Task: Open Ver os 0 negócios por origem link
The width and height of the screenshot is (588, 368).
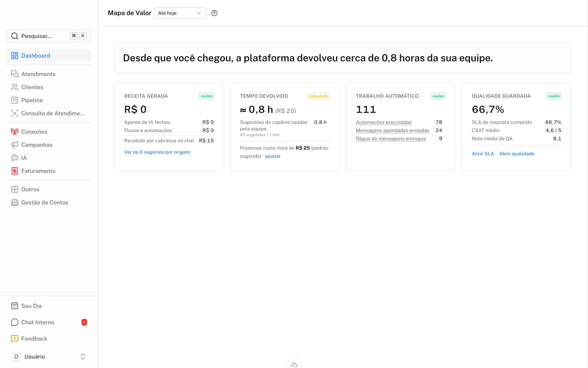Action: coord(157,152)
